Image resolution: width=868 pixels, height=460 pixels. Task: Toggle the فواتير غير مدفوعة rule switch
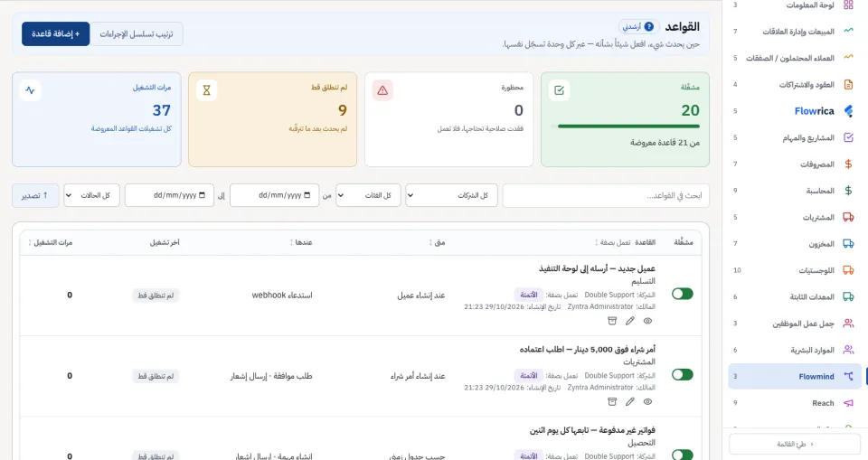[x=682, y=455]
